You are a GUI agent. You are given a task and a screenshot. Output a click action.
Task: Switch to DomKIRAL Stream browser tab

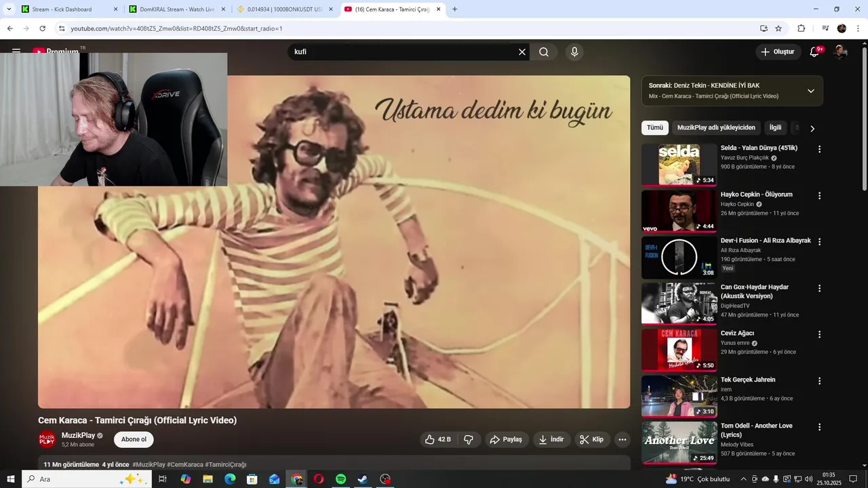pyautogui.click(x=176, y=9)
